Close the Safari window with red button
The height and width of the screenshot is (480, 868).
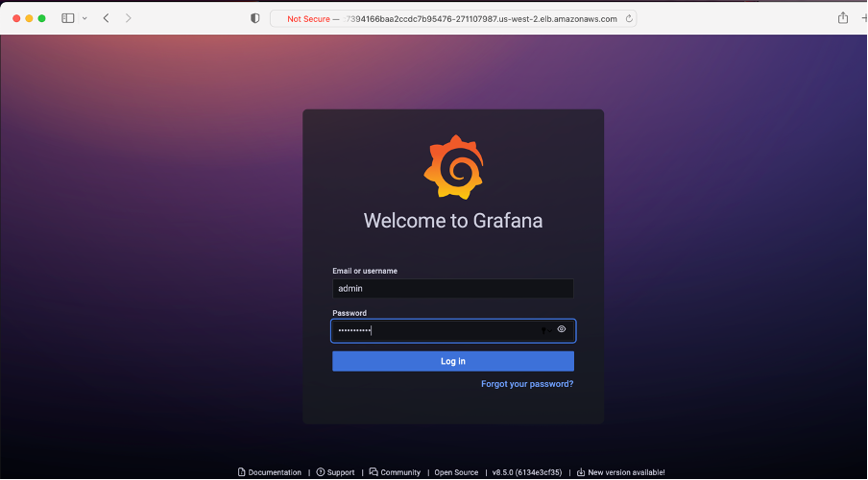coord(16,18)
